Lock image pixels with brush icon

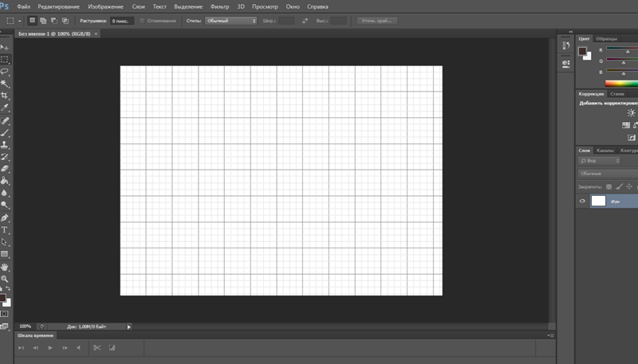click(x=619, y=187)
